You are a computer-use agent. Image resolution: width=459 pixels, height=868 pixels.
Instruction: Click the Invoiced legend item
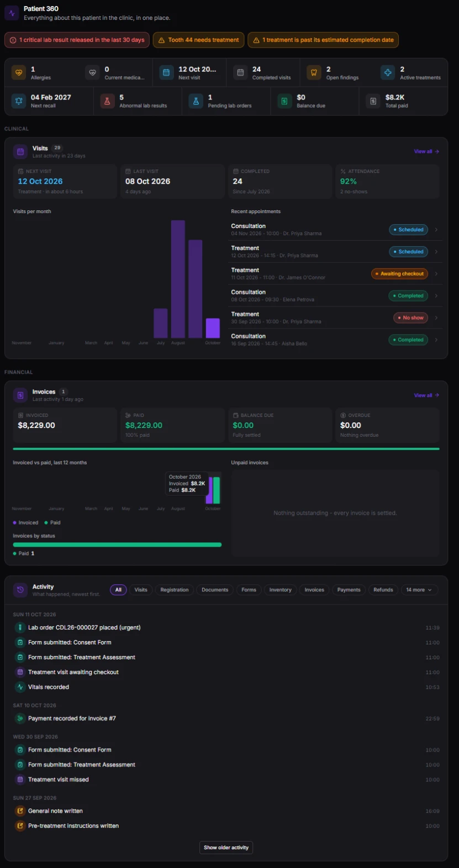pyautogui.click(x=26, y=523)
